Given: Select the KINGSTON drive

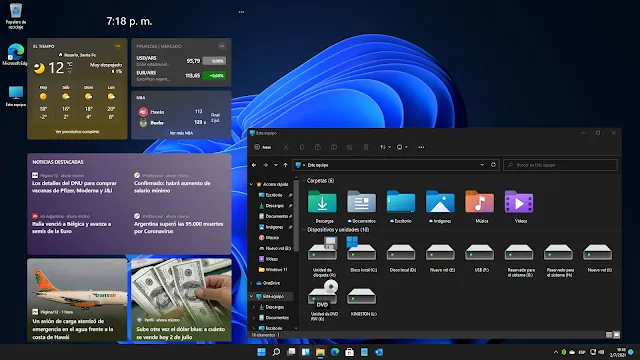Looking at the screenshot, I should (362, 302).
